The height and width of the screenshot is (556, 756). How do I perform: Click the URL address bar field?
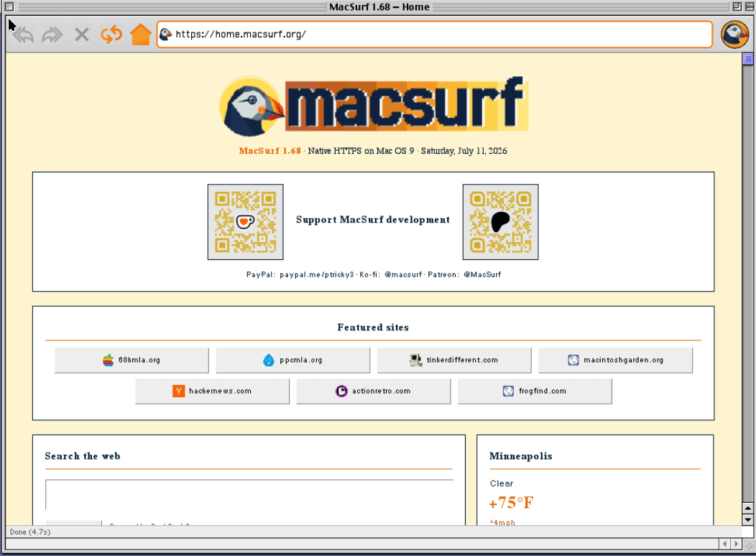[434, 34]
